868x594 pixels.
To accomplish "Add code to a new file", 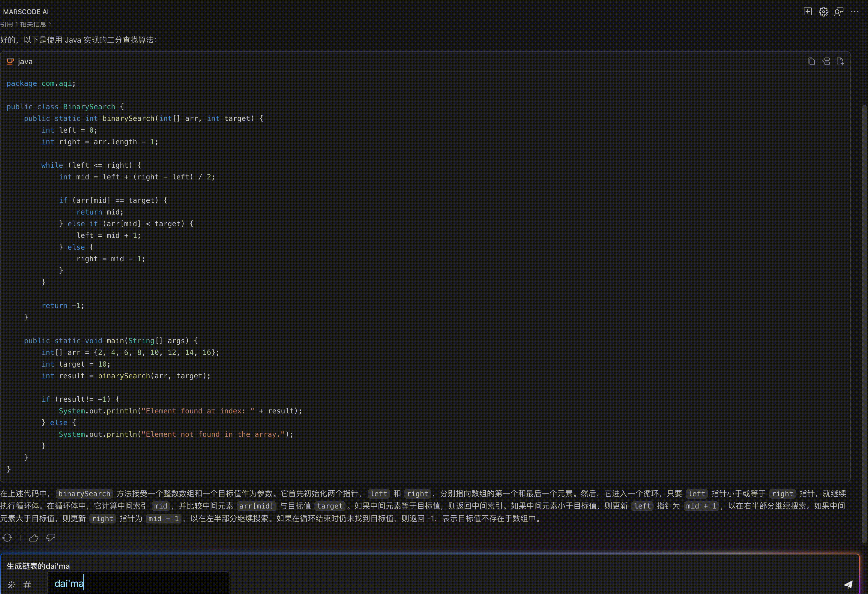I will (x=840, y=61).
